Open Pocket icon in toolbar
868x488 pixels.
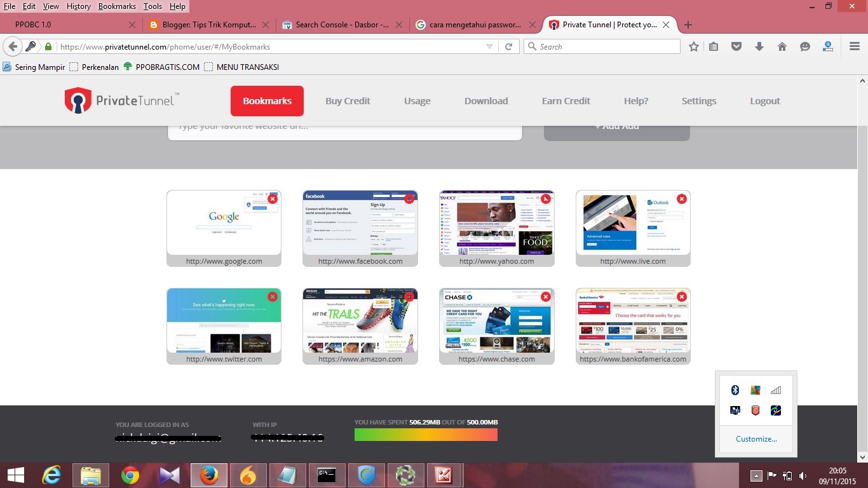click(736, 46)
